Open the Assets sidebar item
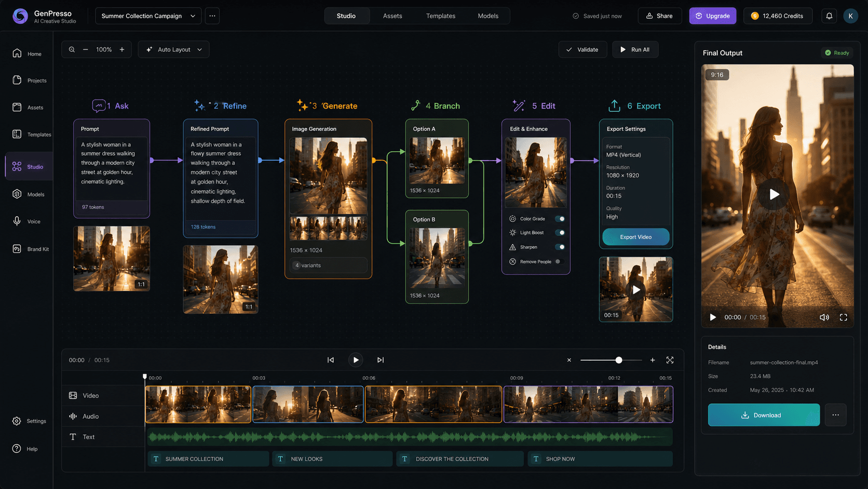 click(x=28, y=107)
